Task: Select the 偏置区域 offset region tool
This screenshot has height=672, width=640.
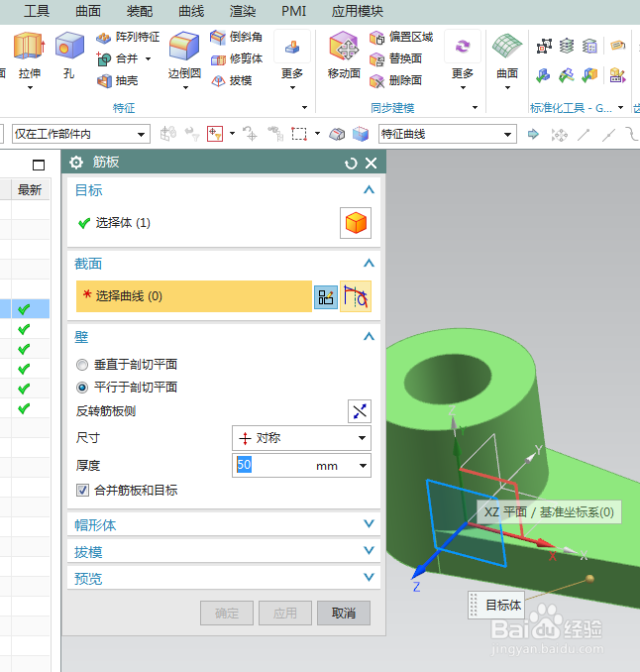Action: 401,37
